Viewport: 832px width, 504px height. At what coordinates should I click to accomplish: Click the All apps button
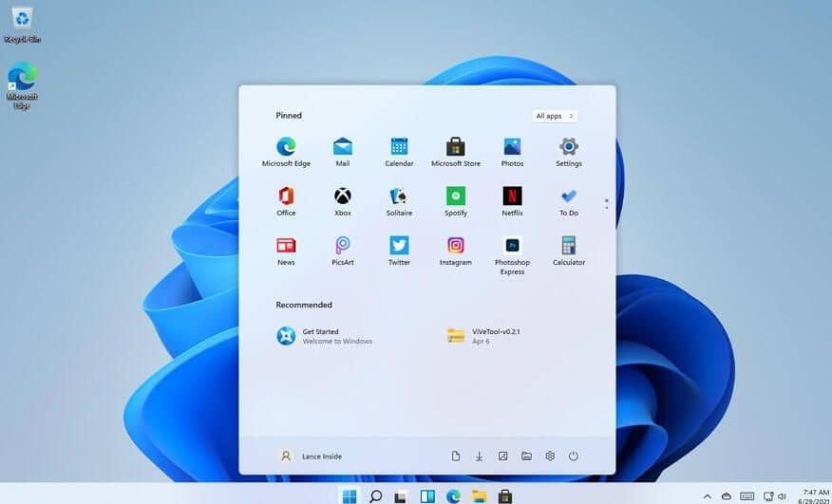coord(555,116)
